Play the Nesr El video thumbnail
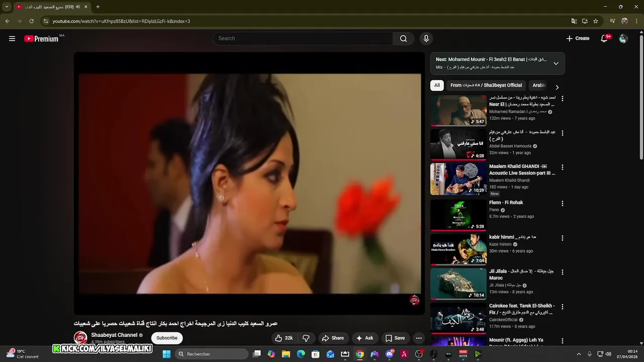This screenshot has width=644, height=362. click(x=458, y=110)
